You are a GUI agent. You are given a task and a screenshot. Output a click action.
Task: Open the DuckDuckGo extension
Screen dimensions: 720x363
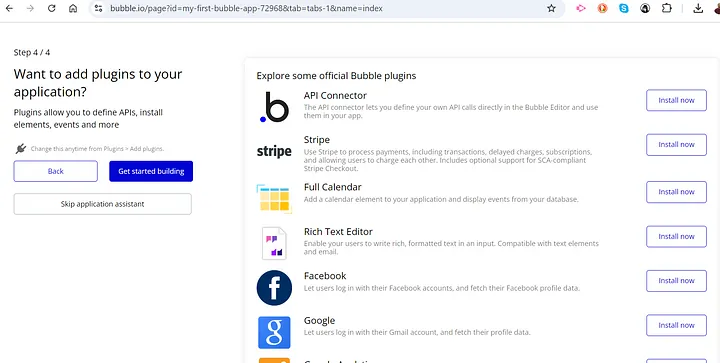point(602,8)
